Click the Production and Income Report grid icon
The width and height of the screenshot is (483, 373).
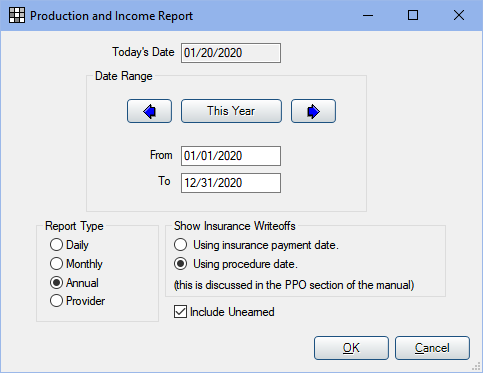(17, 15)
